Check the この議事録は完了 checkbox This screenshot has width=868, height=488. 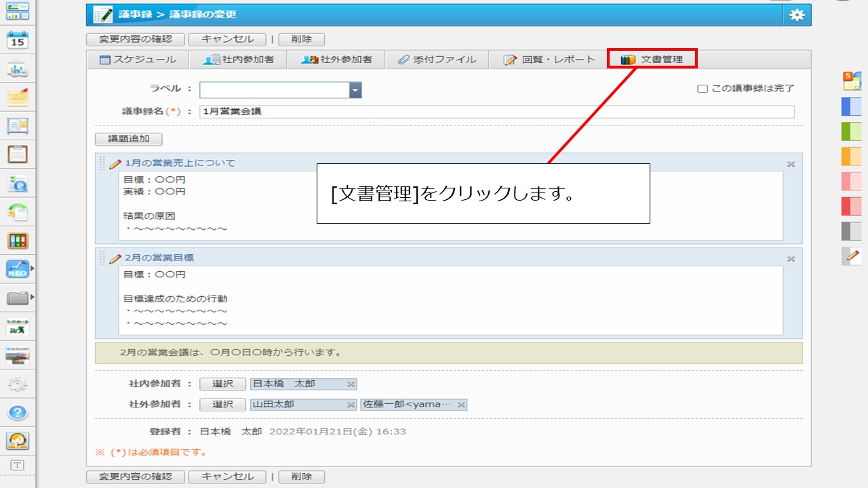[703, 89]
